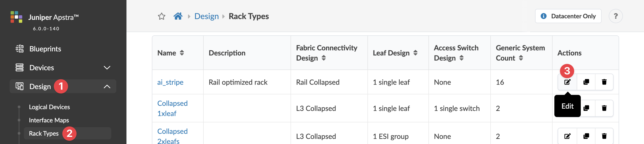
Task: Open the help question mark button
Action: coord(616,16)
